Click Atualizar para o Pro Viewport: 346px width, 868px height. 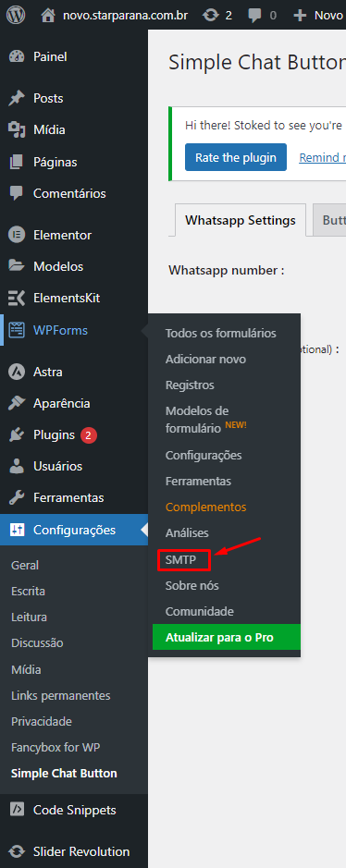coord(220,638)
